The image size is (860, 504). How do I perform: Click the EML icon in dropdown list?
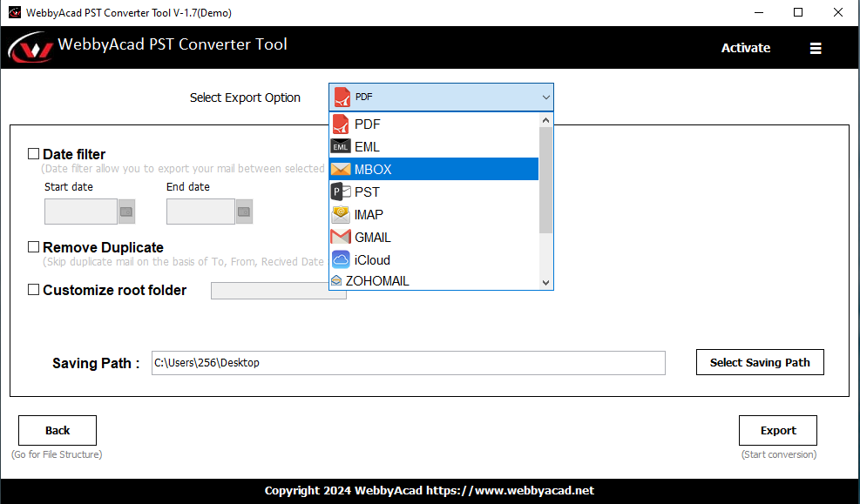(341, 147)
